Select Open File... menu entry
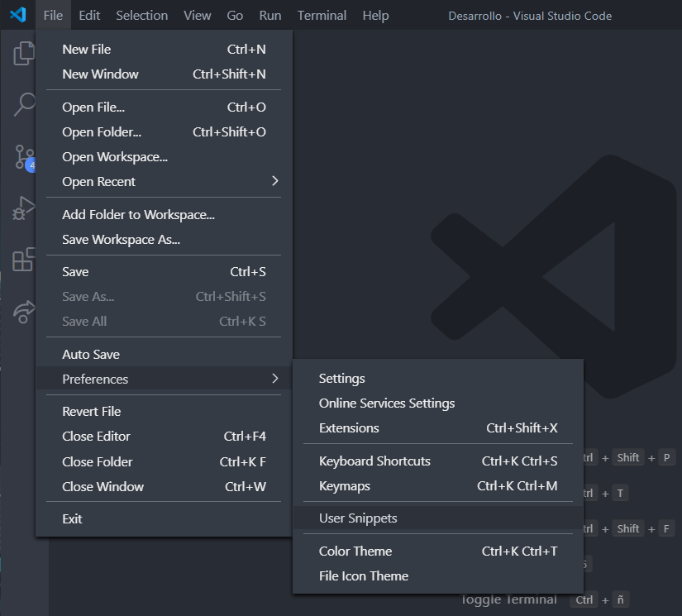Screen dimensions: 682x616 tap(164, 107)
